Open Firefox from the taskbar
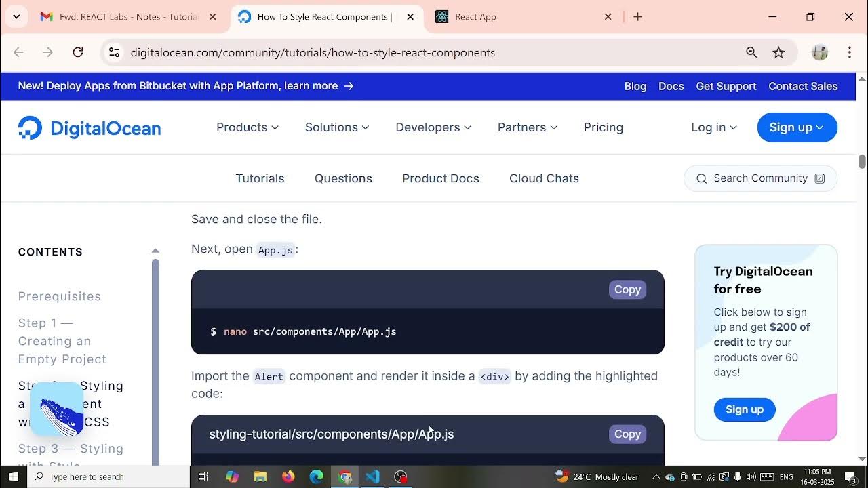The width and height of the screenshot is (868, 488). (x=288, y=476)
